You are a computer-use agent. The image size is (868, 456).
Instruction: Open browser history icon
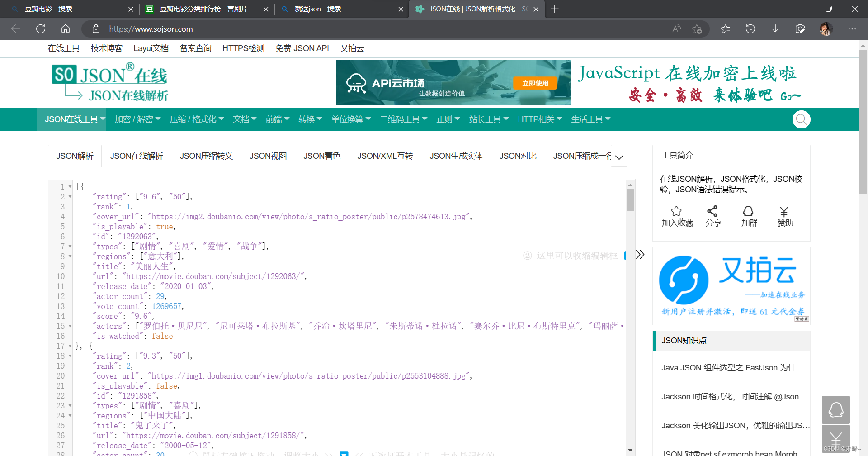750,29
